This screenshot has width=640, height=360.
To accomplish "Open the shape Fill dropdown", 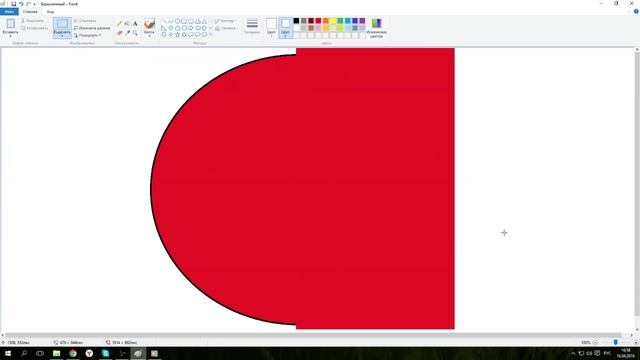I will click(x=226, y=28).
